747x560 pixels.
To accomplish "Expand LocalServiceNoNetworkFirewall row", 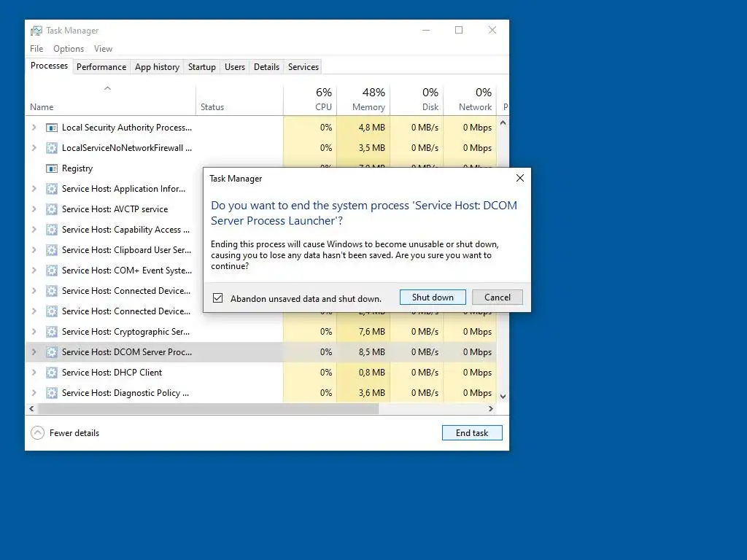I will [34, 147].
